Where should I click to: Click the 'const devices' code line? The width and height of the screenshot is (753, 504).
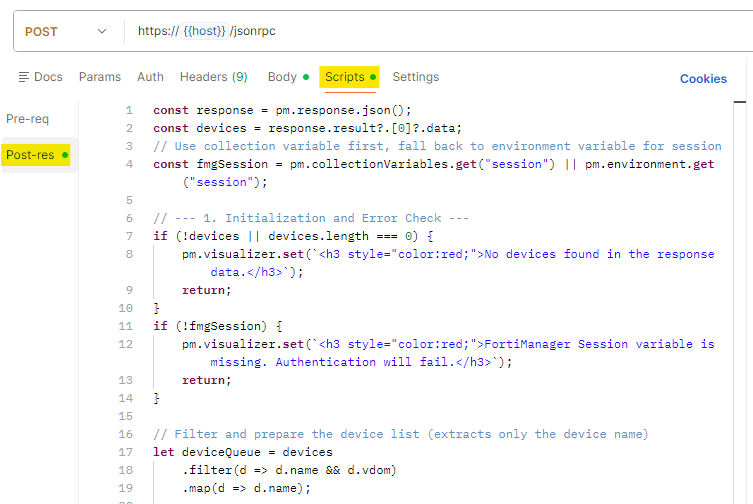(307, 128)
